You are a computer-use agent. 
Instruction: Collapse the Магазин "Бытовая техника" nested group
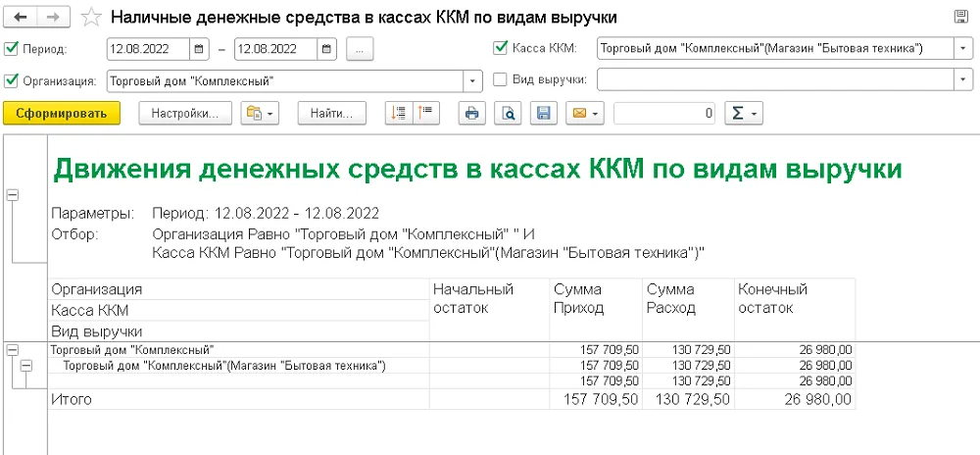tap(25, 367)
